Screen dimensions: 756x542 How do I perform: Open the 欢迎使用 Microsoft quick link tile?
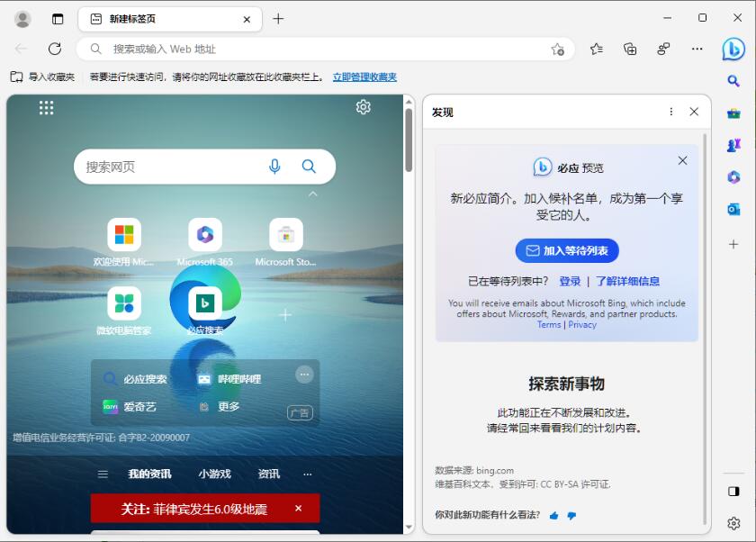[x=124, y=242]
